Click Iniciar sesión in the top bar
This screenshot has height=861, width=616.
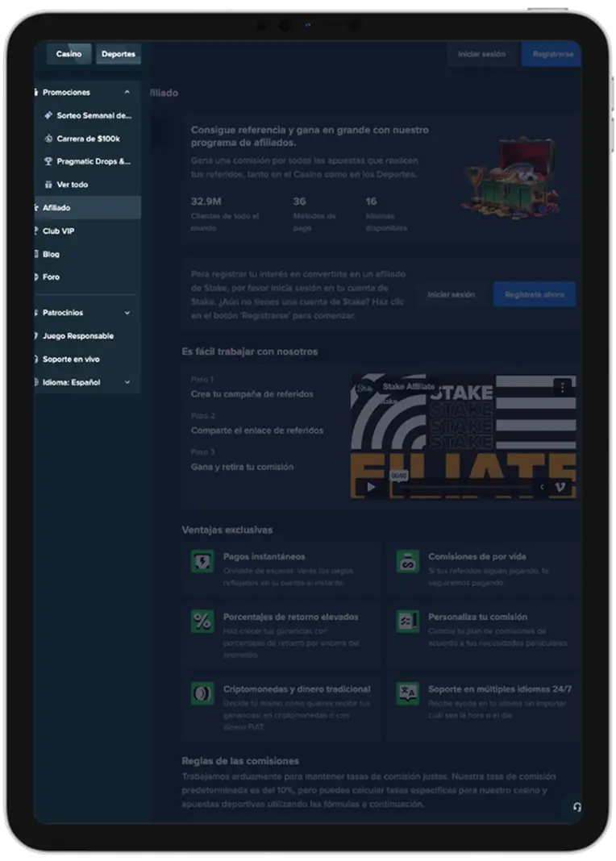coord(481,54)
